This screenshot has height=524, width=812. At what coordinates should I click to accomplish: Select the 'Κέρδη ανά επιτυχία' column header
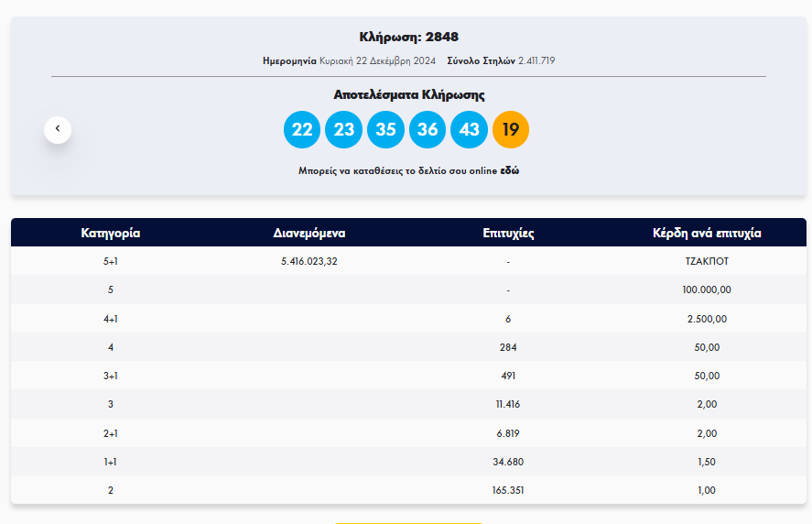coord(707,234)
